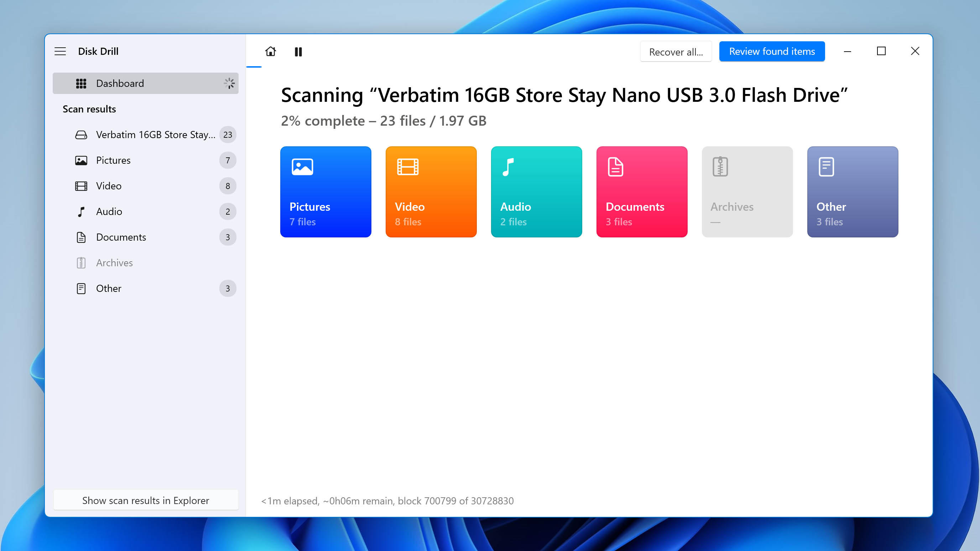The height and width of the screenshot is (551, 980).
Task: Select Documents in scan results sidebar
Action: click(120, 237)
